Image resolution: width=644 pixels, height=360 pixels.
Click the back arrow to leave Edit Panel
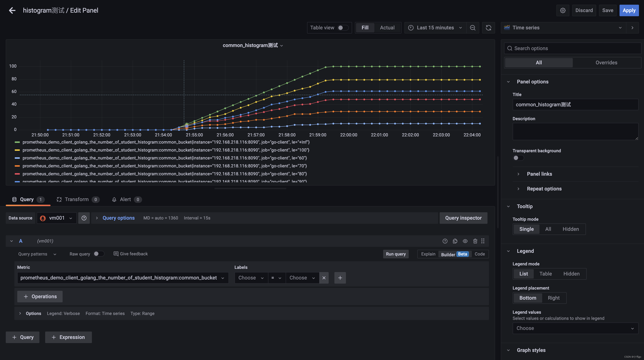click(x=12, y=10)
